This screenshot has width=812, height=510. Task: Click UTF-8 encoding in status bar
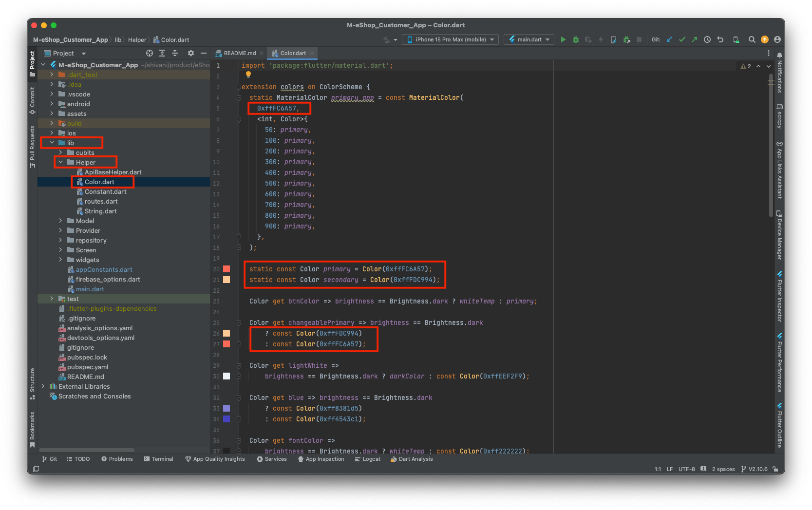[x=686, y=469]
